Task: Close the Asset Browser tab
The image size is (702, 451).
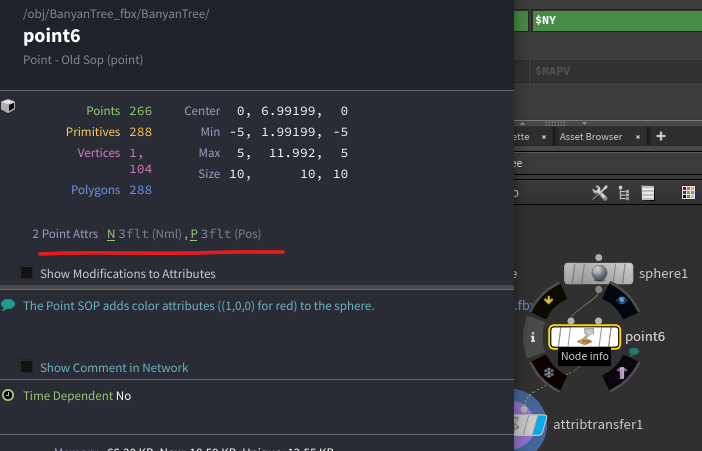Action: pyautogui.click(x=638, y=137)
